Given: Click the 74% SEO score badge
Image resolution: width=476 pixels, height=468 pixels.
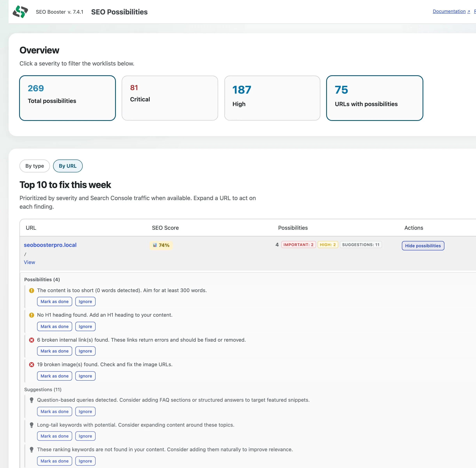Looking at the screenshot, I should coord(161,245).
